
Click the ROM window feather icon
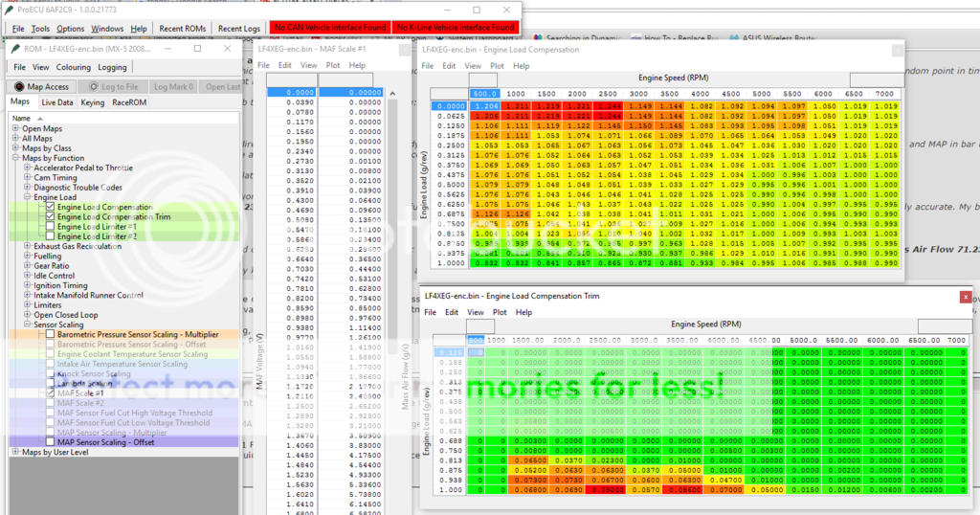coord(14,47)
